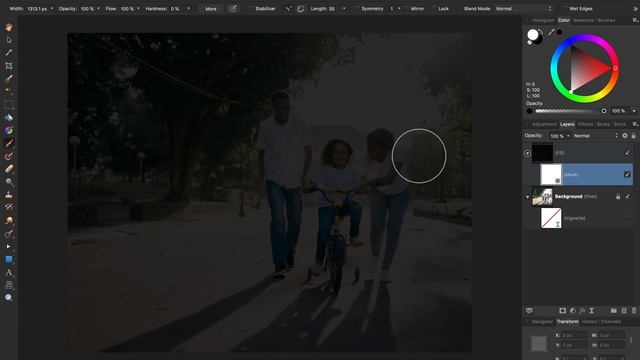This screenshot has width=640, height=360.
Task: Select the Move arrow tool
Action: coord(9,40)
